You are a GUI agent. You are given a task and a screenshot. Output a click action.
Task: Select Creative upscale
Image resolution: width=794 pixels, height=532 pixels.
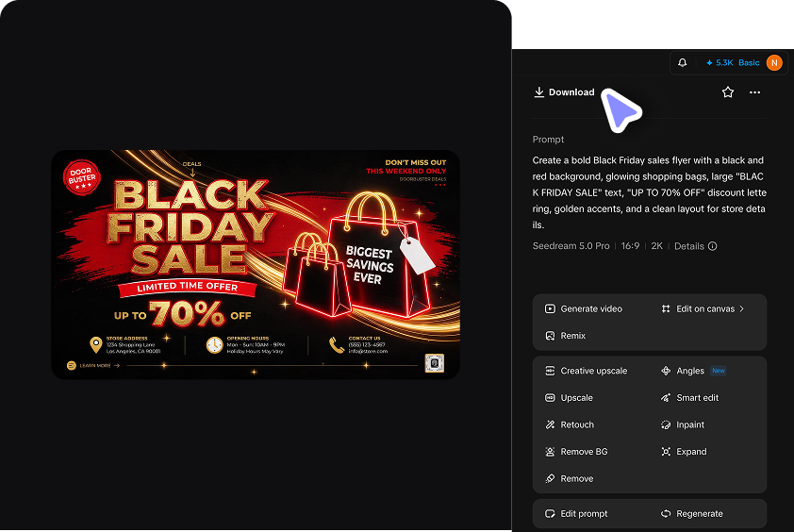pos(586,371)
